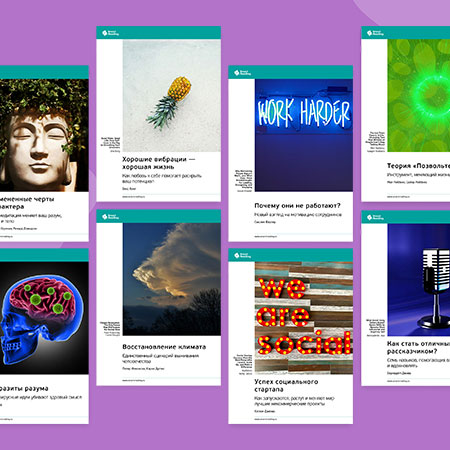Image resolution: width=450 pixels, height=450 pixels.
Task: Open the green glowing flower cover image
Action: pyautogui.click(x=419, y=96)
